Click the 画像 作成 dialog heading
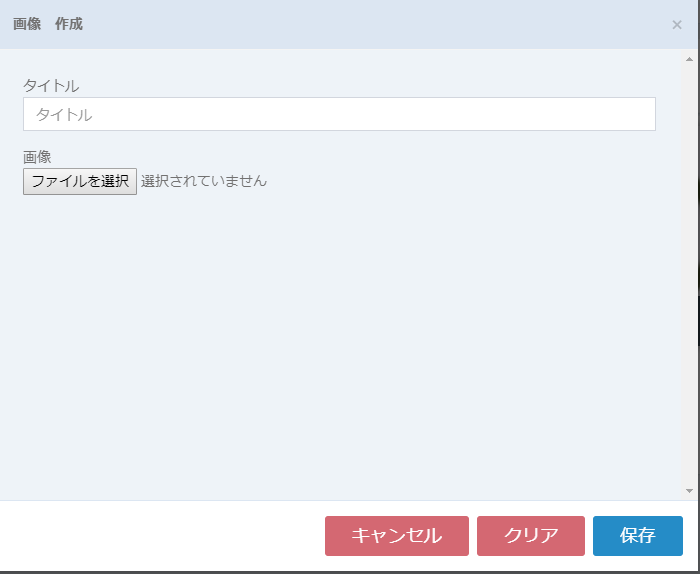700x574 pixels. coord(48,24)
